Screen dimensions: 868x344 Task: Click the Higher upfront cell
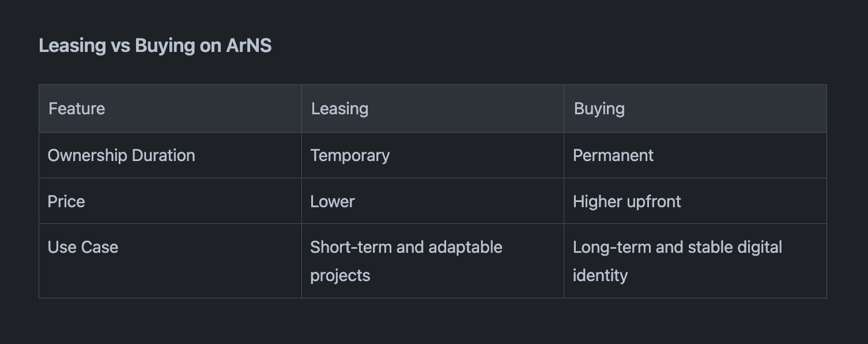627,201
